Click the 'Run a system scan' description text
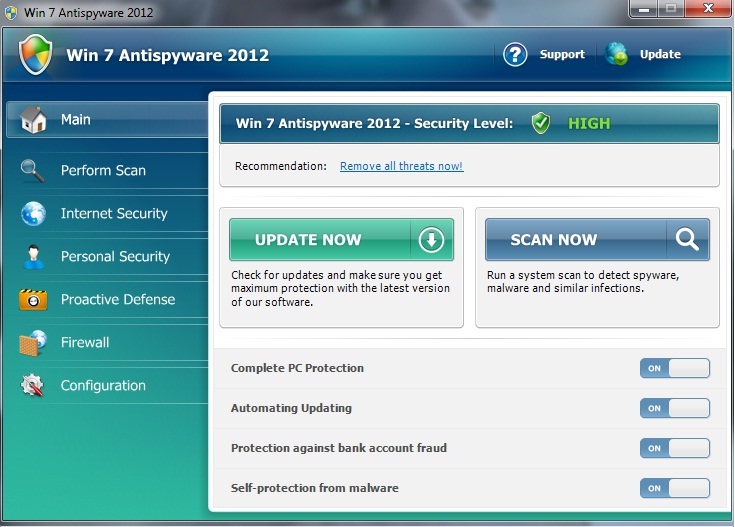The image size is (735, 527). [583, 281]
